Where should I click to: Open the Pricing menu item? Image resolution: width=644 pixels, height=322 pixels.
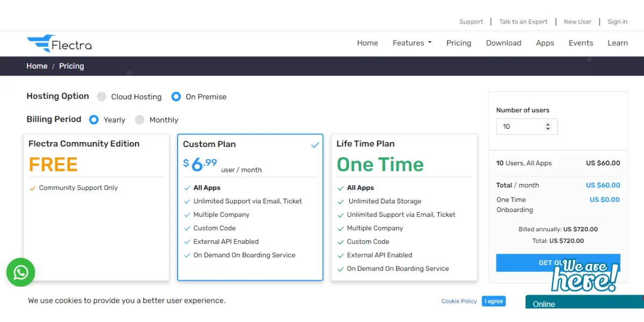[x=459, y=43]
